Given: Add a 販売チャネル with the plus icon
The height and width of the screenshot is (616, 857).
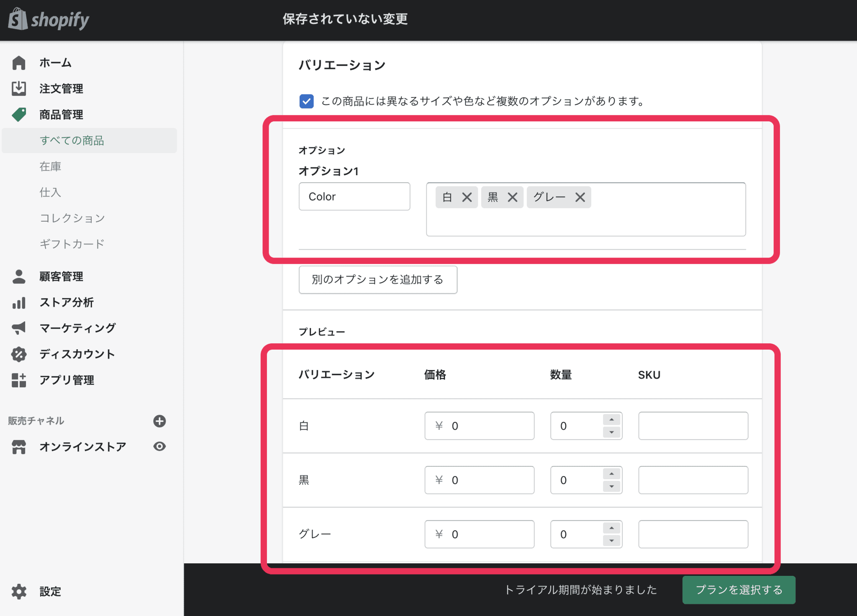Looking at the screenshot, I should click(x=159, y=421).
